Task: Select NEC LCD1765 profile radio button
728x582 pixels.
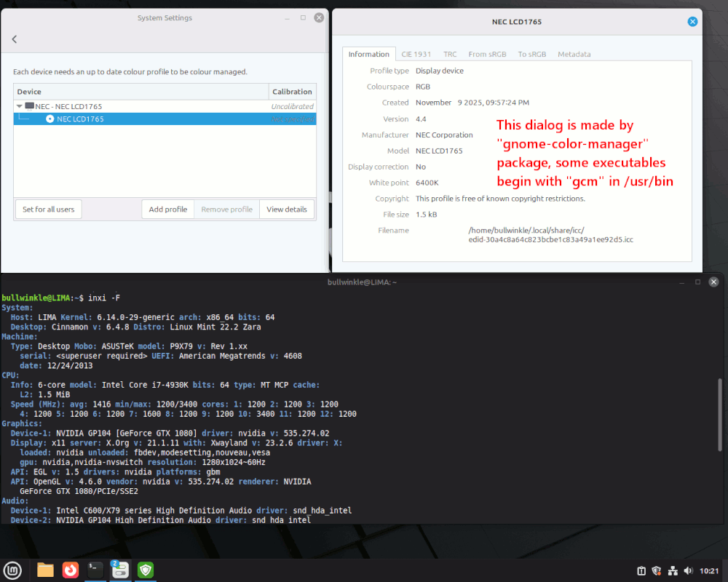Action: point(50,119)
